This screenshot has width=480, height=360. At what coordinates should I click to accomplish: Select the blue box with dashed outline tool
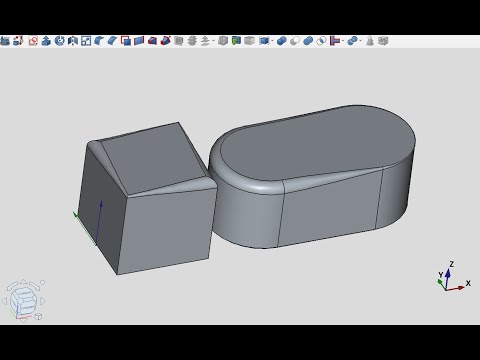[264, 41]
